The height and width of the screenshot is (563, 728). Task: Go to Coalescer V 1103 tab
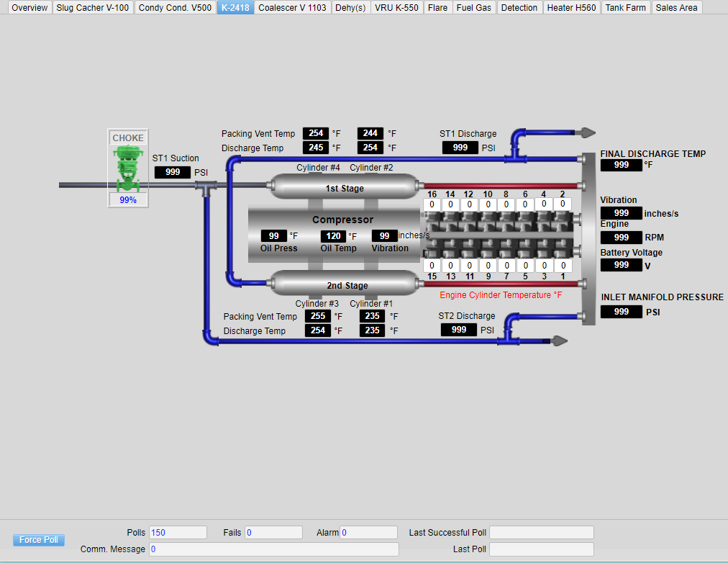[x=293, y=7]
